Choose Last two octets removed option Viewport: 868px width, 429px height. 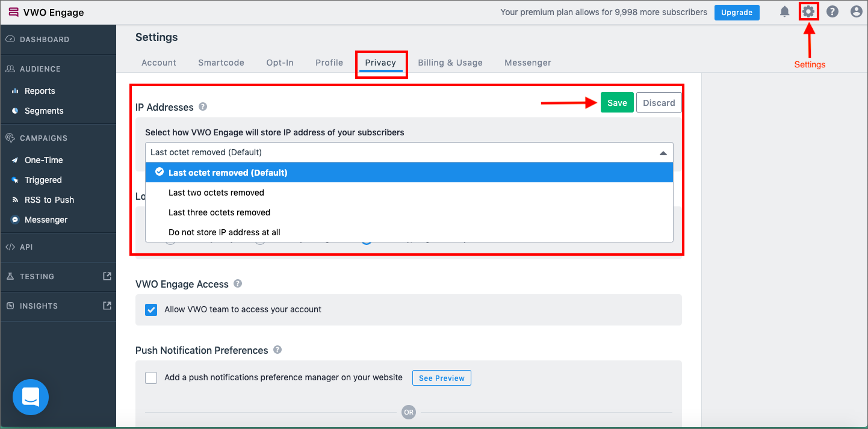409,193
